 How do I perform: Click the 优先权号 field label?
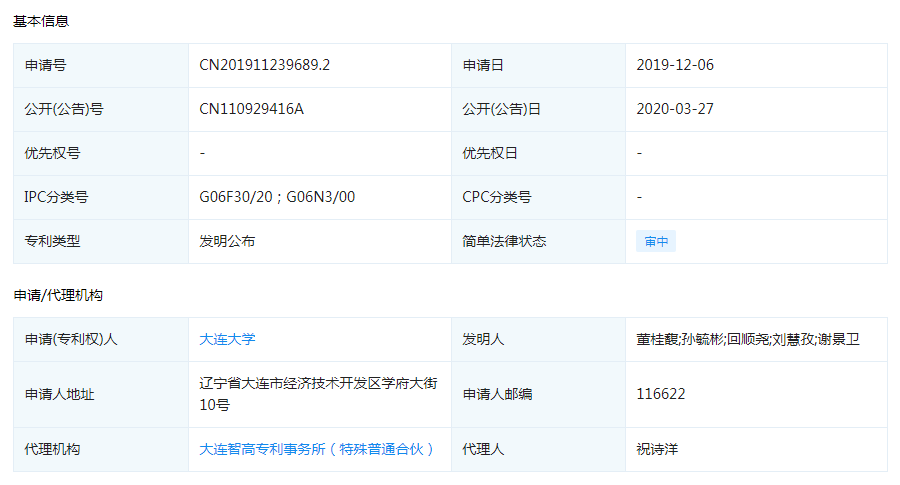[x=52, y=153]
